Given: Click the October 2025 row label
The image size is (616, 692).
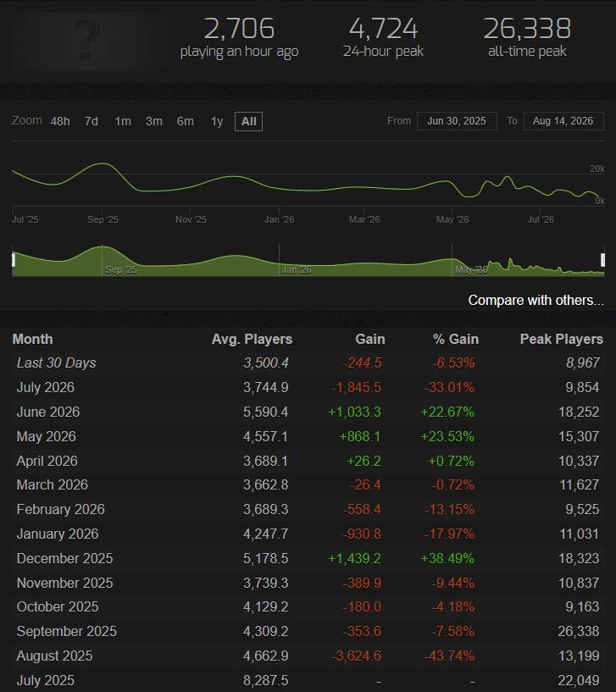Looking at the screenshot, I should pyautogui.click(x=58, y=606).
